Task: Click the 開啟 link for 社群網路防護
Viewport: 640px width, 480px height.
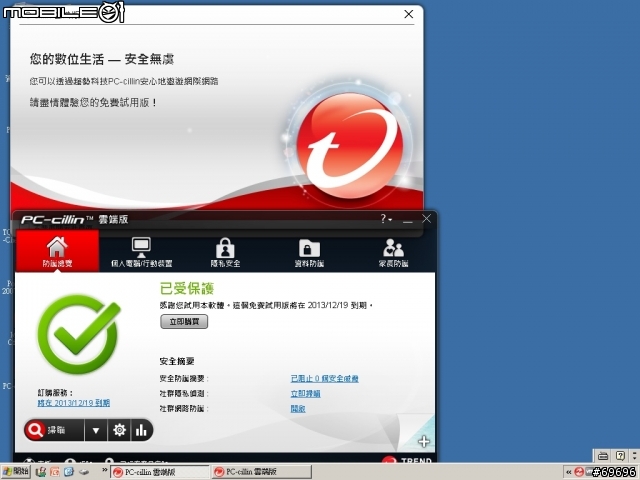Action: [x=298, y=409]
